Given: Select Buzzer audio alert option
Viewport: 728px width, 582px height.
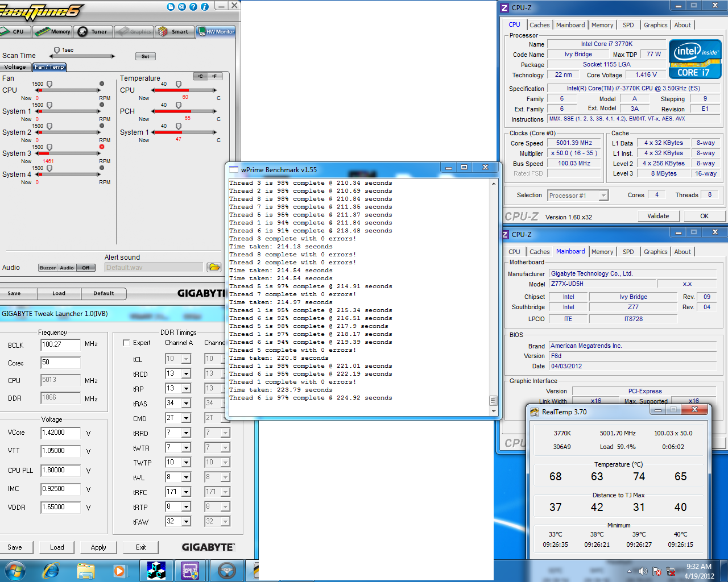Looking at the screenshot, I should pos(48,268).
